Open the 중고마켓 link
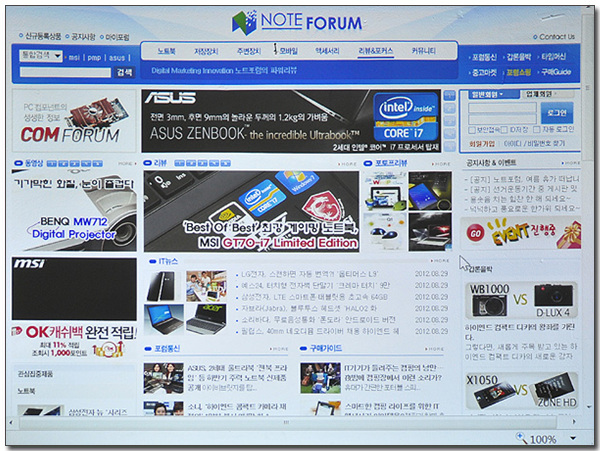600x451 pixels. click(x=483, y=72)
